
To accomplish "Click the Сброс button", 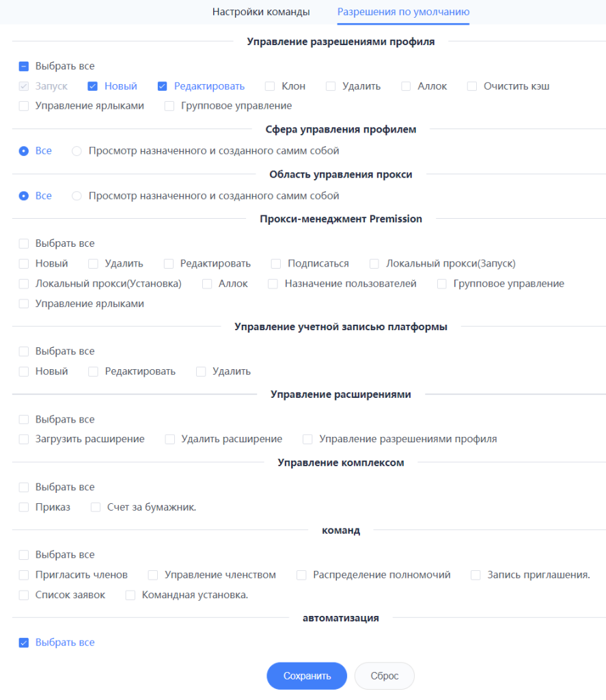I will pos(384,675).
